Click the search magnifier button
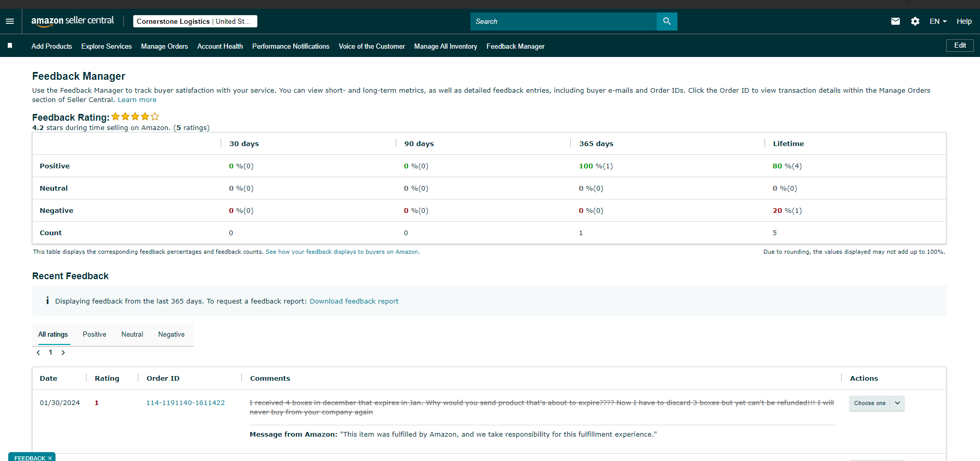 point(667,21)
